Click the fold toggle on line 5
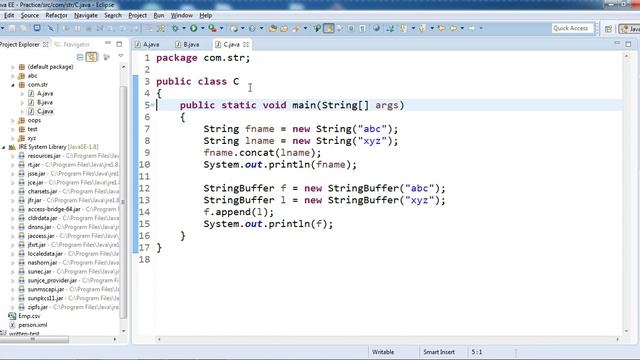The image size is (640, 360). pyautogui.click(x=152, y=105)
